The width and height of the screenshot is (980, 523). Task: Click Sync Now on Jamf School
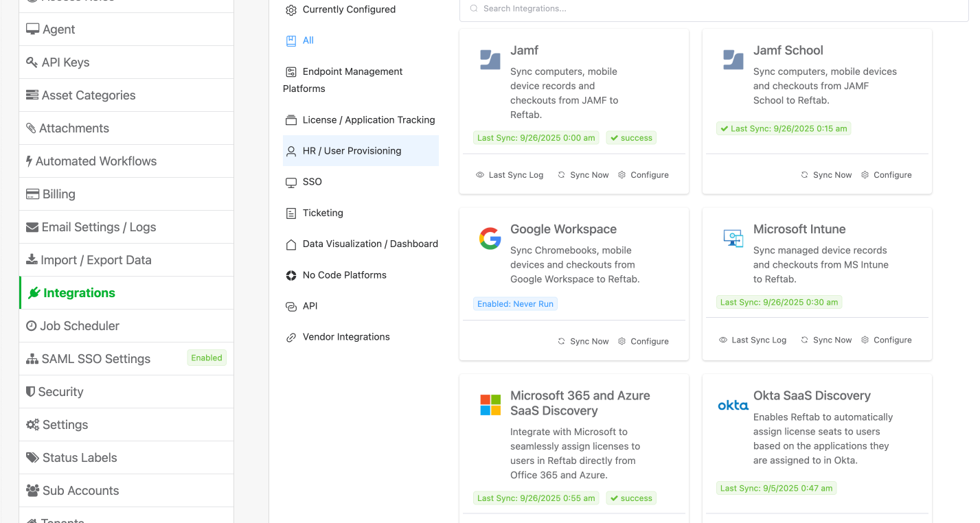click(x=826, y=174)
